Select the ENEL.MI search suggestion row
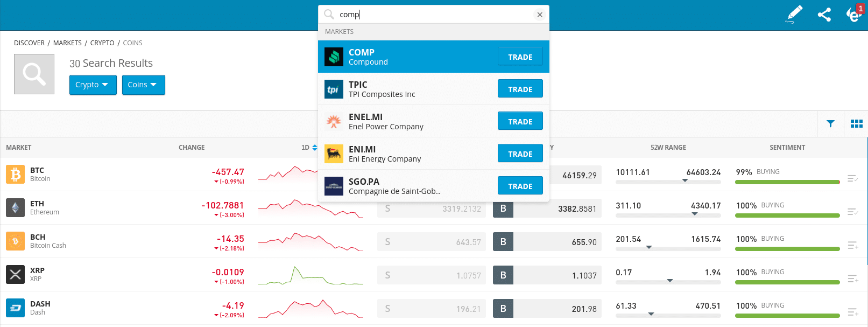This screenshot has width=868, height=327. (x=434, y=121)
